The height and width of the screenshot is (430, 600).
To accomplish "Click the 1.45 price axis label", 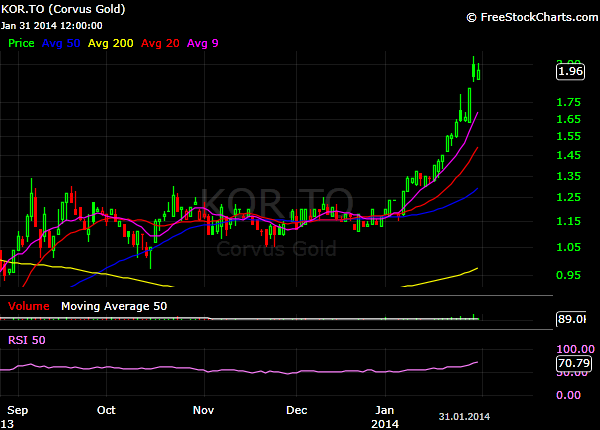I will coord(568,155).
